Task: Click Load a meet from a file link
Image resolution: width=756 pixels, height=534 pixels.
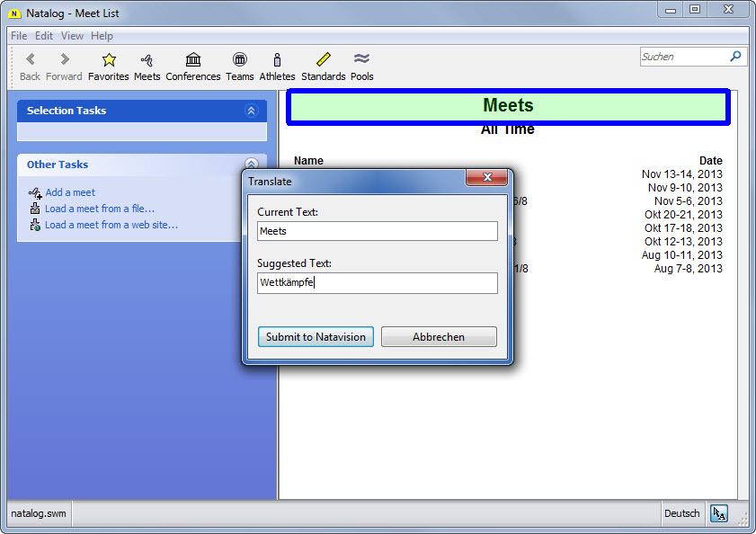Action: [x=100, y=209]
